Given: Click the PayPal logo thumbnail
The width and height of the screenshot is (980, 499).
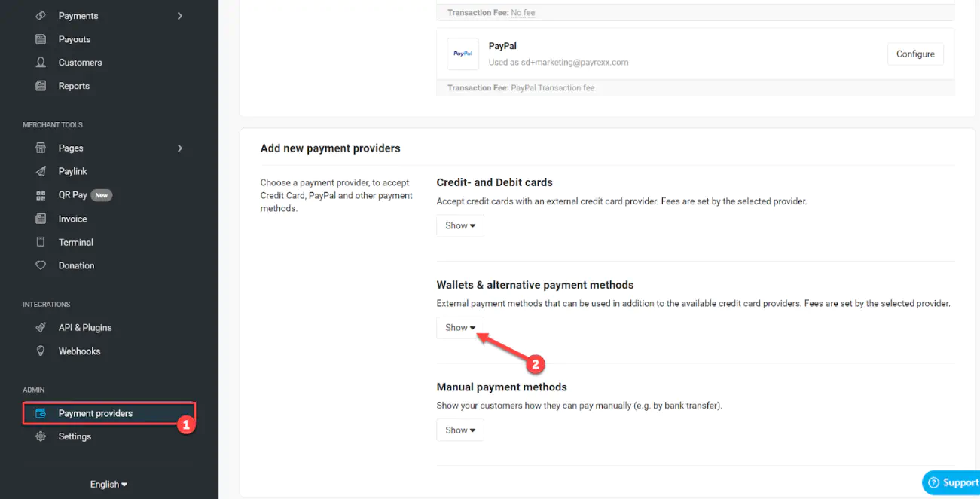Looking at the screenshot, I should 463,54.
